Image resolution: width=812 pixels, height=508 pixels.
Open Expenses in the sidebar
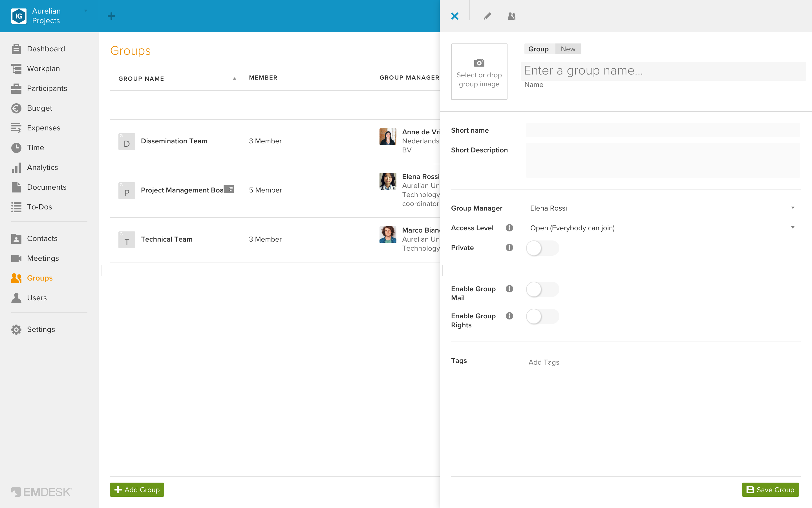(36, 128)
